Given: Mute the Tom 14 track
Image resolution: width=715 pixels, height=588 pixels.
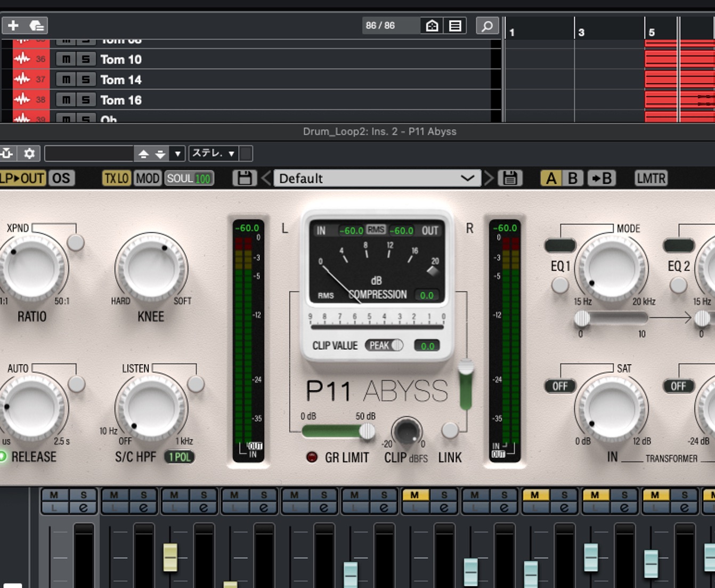Looking at the screenshot, I should pyautogui.click(x=66, y=79).
